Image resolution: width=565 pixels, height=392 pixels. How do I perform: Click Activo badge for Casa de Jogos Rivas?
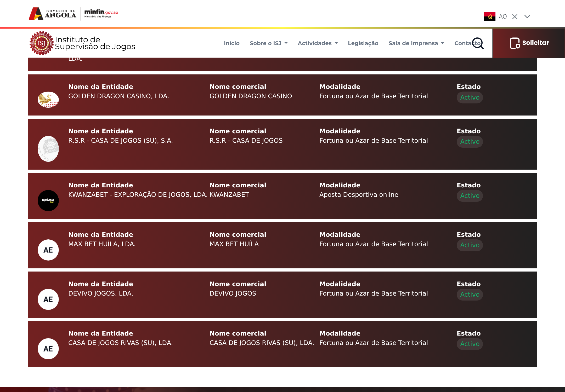[x=470, y=344]
